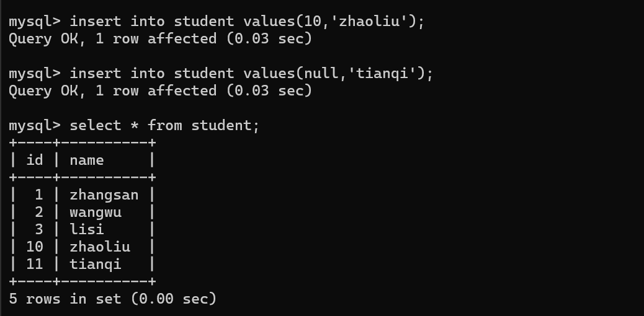This screenshot has width=644, height=316.
Task: Click the 'tianqi' insert command line
Action: tap(221, 74)
